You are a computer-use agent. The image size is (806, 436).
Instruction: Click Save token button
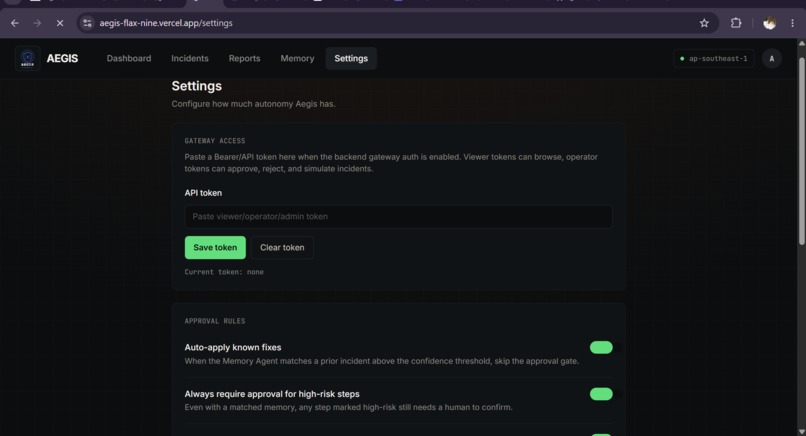tap(215, 247)
